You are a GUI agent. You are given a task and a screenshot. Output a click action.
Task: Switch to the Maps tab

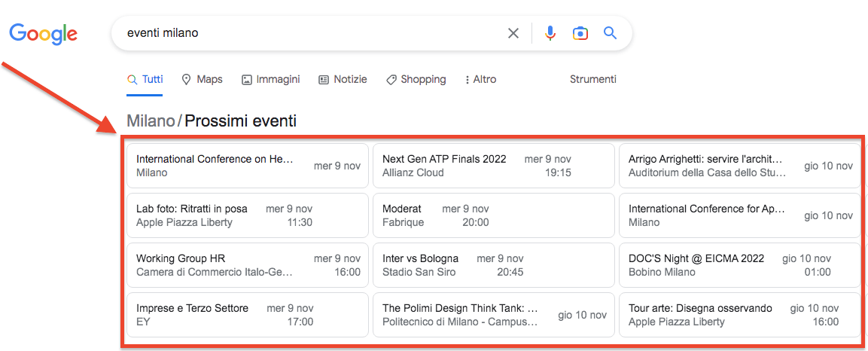click(x=202, y=79)
